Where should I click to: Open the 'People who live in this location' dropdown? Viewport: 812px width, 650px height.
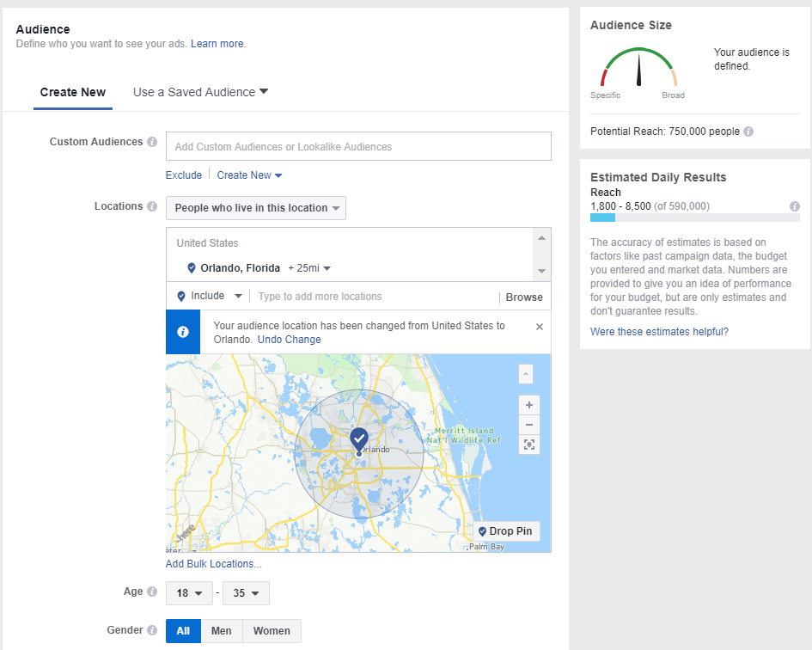click(x=256, y=208)
